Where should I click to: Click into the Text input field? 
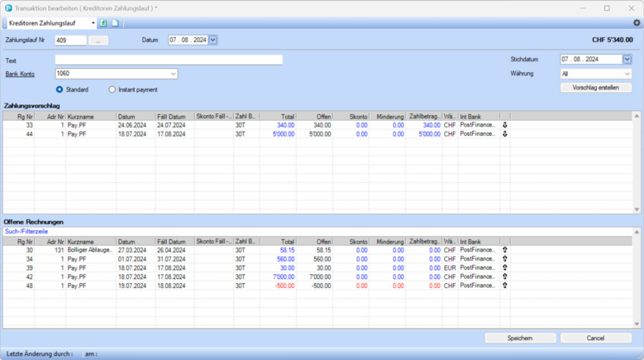click(169, 60)
